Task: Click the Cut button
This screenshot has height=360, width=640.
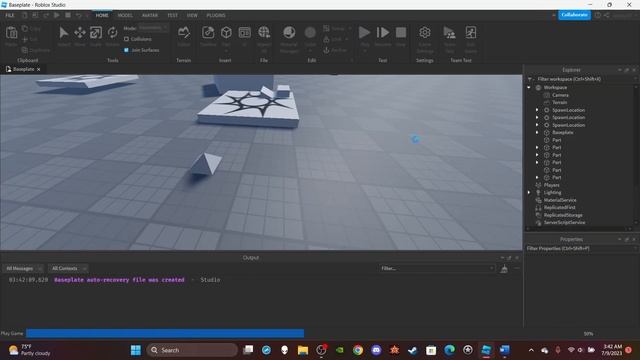Action: 30,40
